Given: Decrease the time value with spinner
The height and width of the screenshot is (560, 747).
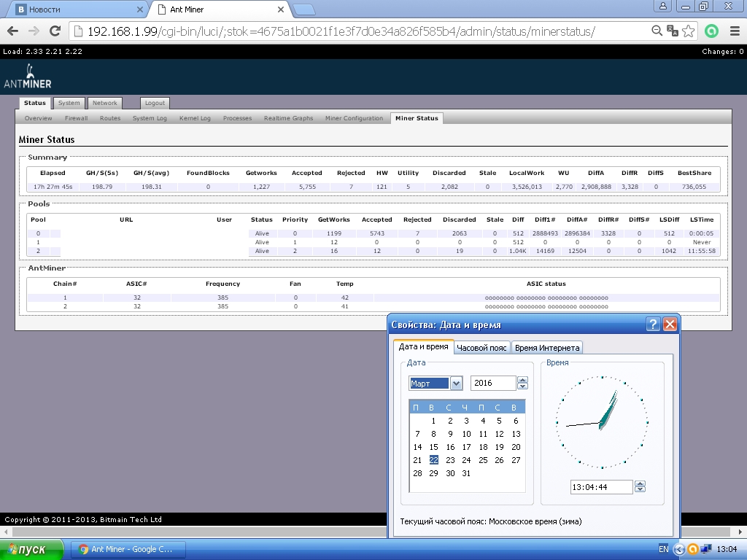Looking at the screenshot, I should 640,490.
